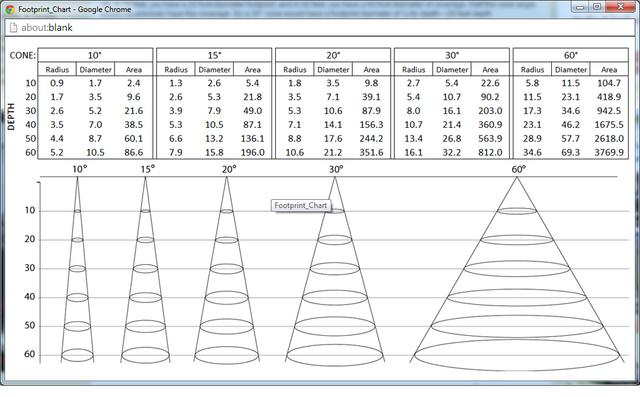
Task: Click the radius value 28.9
Action: (532, 139)
